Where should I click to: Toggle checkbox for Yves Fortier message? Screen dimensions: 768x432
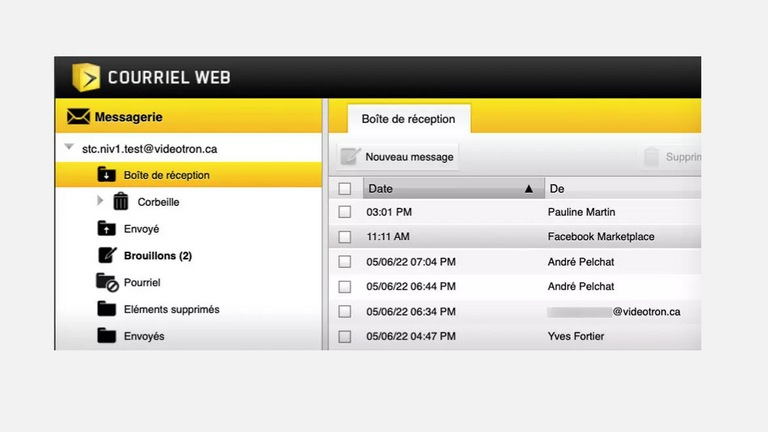345,337
